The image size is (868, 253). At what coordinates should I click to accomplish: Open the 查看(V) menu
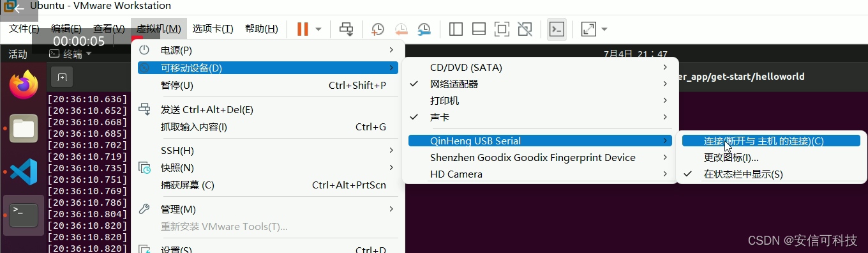[109, 29]
